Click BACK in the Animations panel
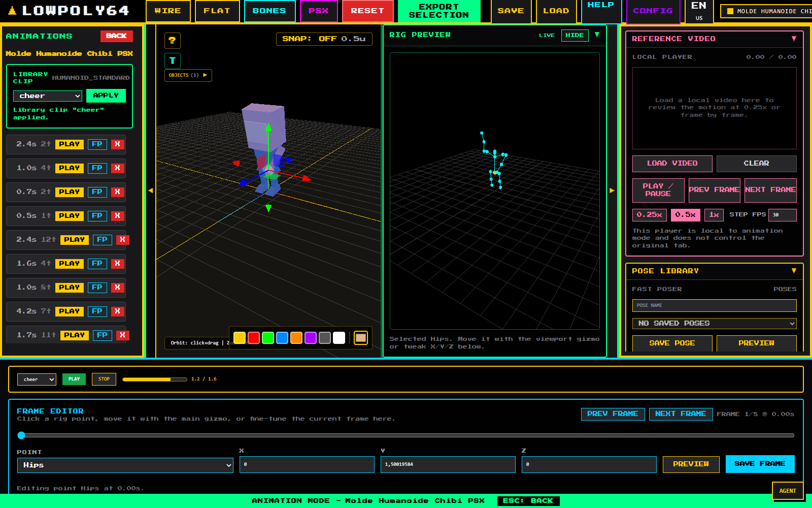This screenshot has height=508, width=812. tap(116, 36)
